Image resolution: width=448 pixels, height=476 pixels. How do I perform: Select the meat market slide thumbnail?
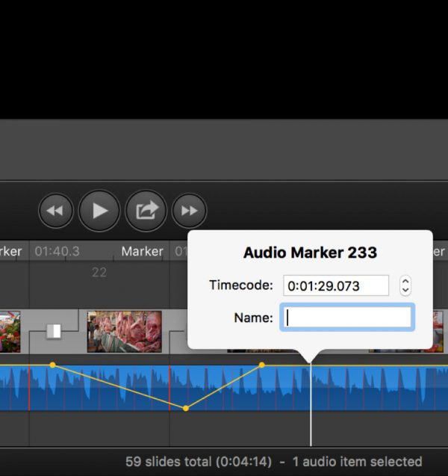[125, 332]
